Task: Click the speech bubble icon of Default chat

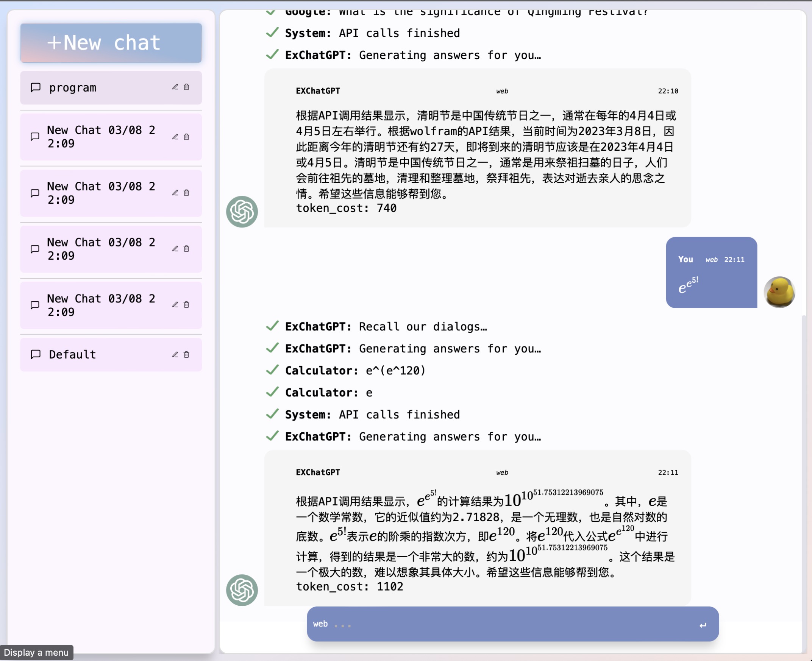Action: (36, 355)
